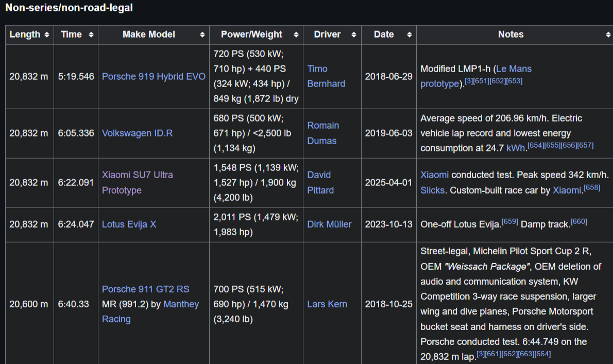613x364 pixels.
Task: Open citation [662] reference
Action: coord(509,354)
